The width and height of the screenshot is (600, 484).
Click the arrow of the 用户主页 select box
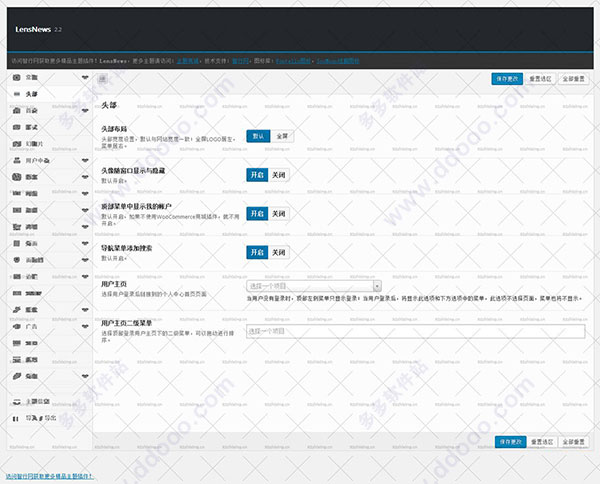coord(377,286)
